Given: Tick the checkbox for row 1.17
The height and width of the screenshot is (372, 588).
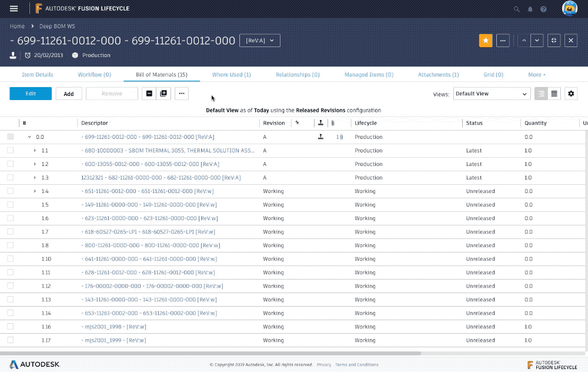Looking at the screenshot, I should coord(10,340).
